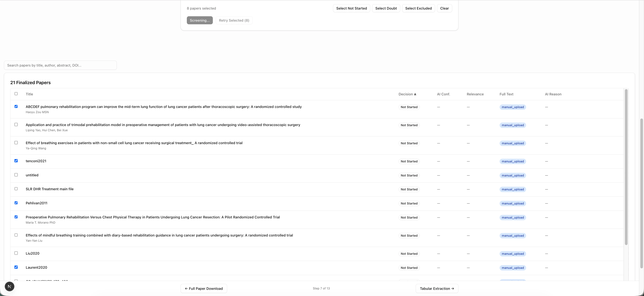This screenshot has height=296, width=644.
Task: Focus the search papers input field
Action: point(60,65)
